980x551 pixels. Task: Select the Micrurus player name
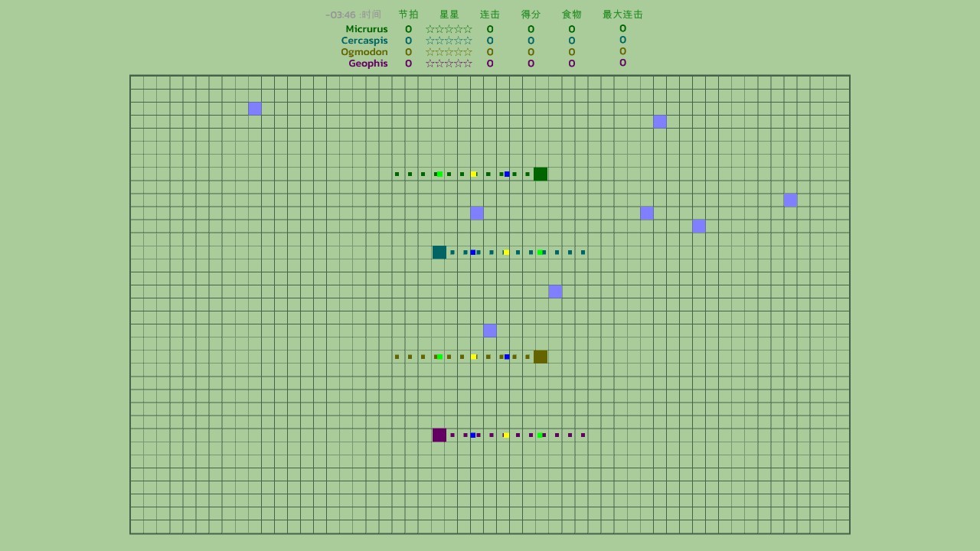(366, 30)
